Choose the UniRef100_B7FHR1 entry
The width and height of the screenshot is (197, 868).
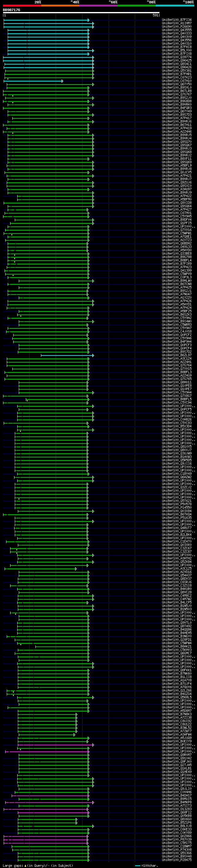pyautogui.click(x=177, y=74)
